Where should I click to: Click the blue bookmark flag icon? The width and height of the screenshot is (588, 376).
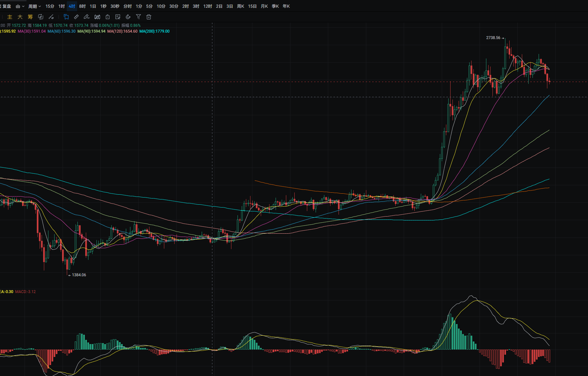[66, 17]
